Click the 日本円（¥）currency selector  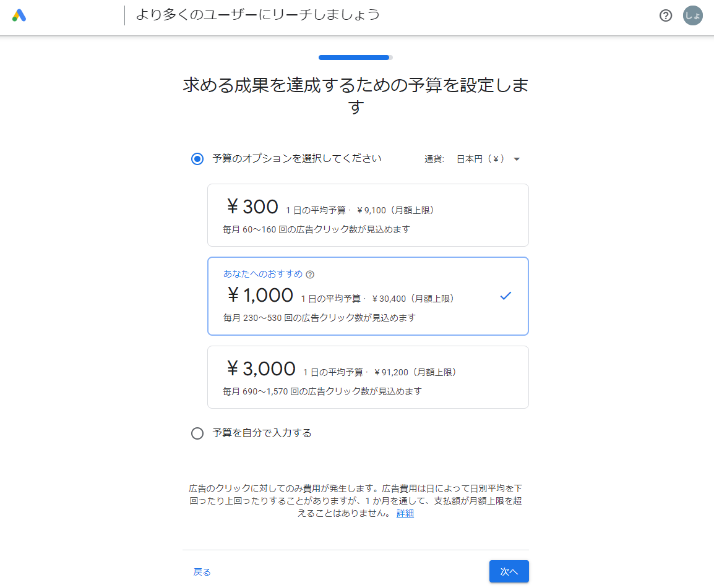[488, 159]
